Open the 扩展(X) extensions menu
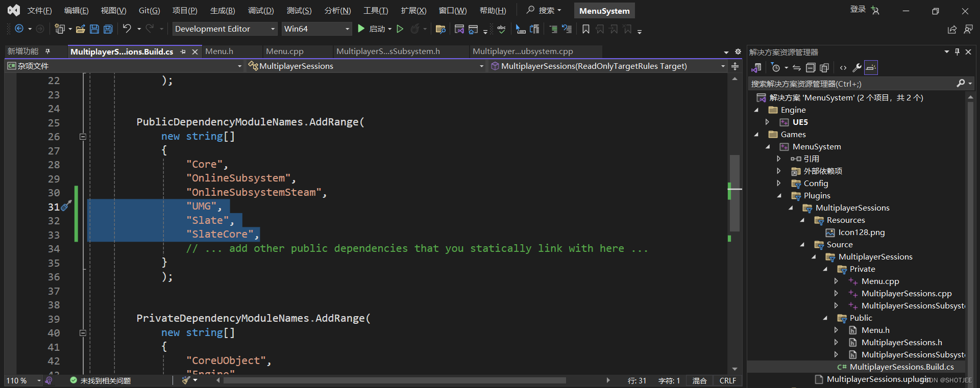Image resolution: width=980 pixels, height=388 pixels. pyautogui.click(x=413, y=11)
